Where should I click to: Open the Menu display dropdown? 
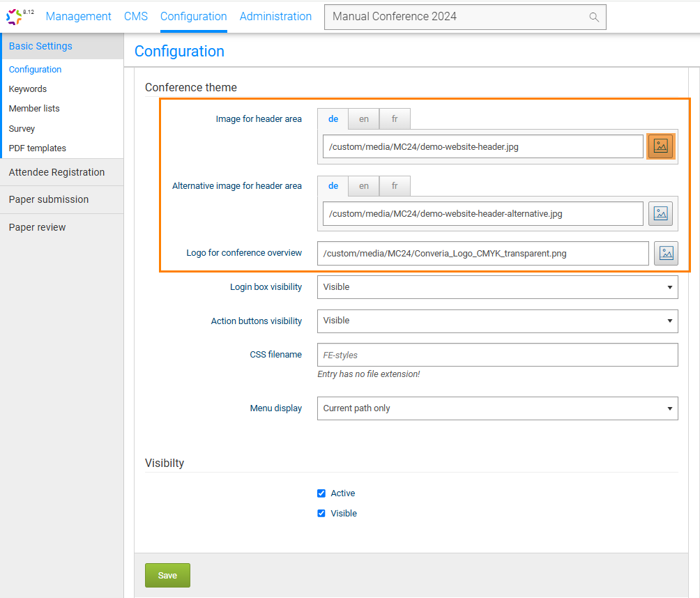tap(497, 408)
